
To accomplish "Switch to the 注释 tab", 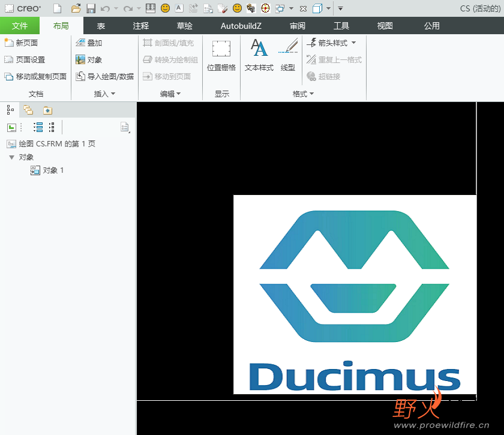I will 141,26.
